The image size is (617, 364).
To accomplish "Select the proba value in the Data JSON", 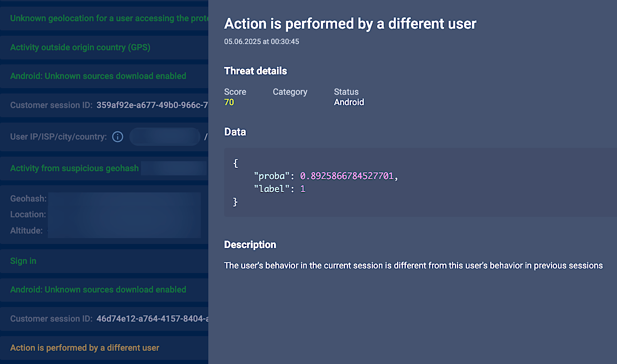I will pos(348,176).
